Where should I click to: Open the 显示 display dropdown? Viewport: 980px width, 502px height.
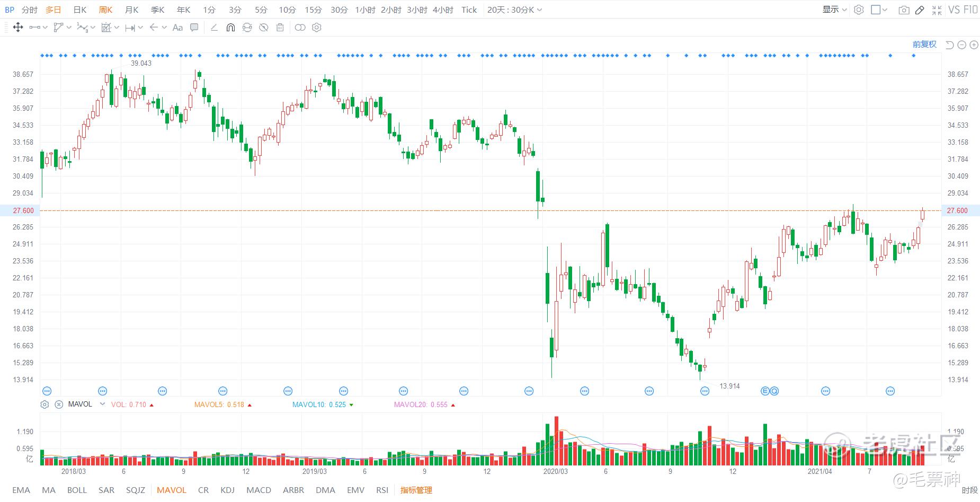(835, 10)
